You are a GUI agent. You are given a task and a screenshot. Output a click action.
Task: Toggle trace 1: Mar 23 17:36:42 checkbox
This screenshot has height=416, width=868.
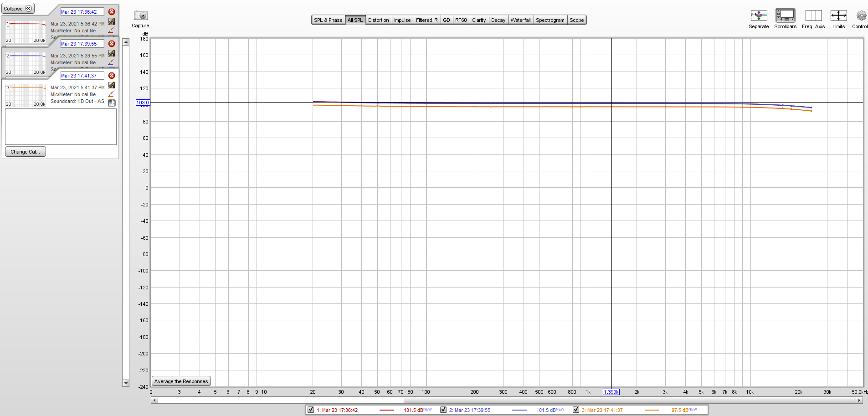(x=311, y=410)
